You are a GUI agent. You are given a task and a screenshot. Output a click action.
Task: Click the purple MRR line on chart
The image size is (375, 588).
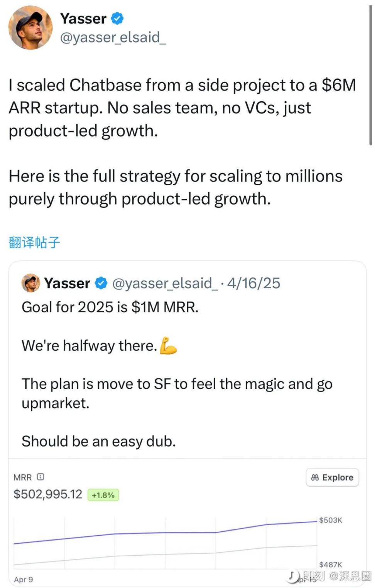[165, 533]
